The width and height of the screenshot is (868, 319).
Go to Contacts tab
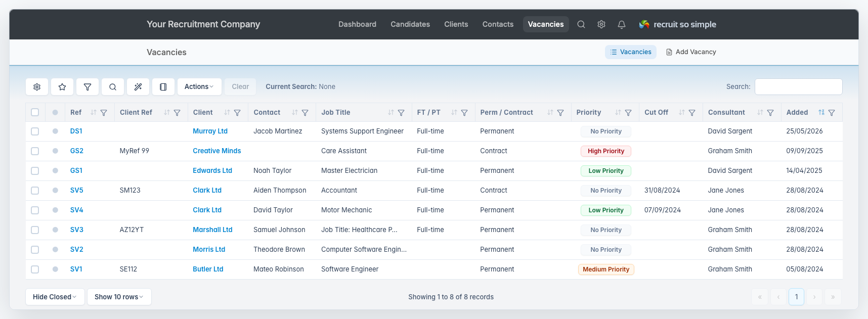498,24
